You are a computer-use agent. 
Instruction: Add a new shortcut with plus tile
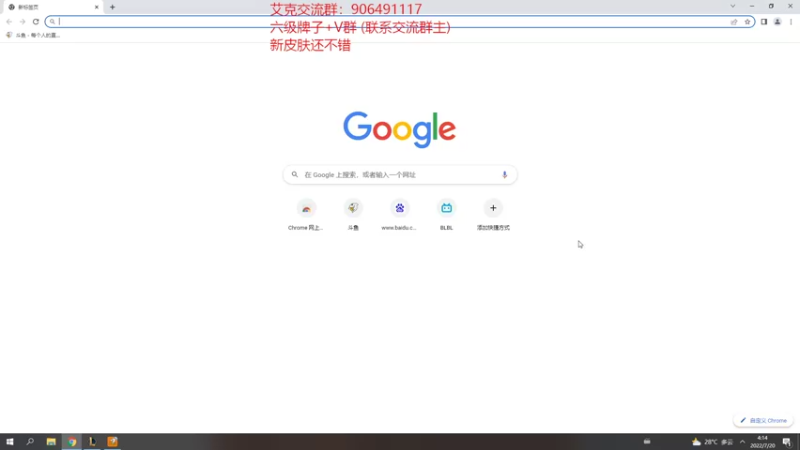(493, 214)
